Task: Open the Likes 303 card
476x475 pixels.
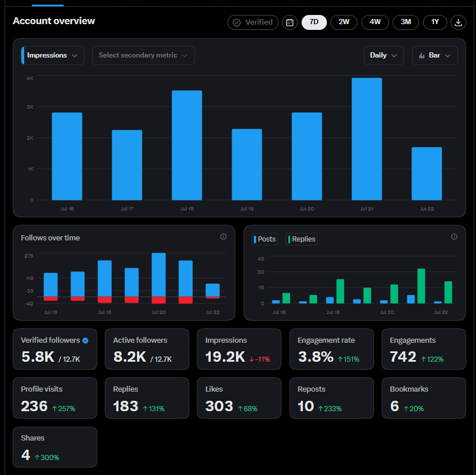Action: click(239, 398)
